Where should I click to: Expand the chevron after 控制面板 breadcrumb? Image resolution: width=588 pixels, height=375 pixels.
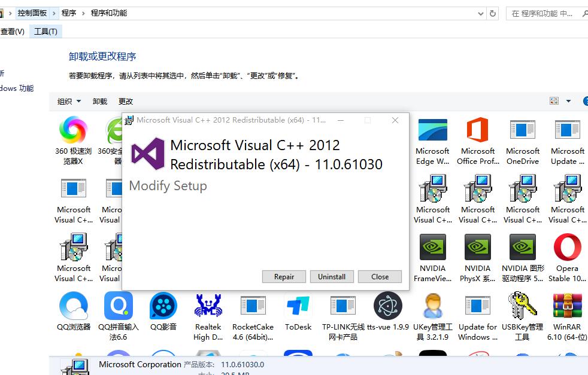(x=54, y=14)
